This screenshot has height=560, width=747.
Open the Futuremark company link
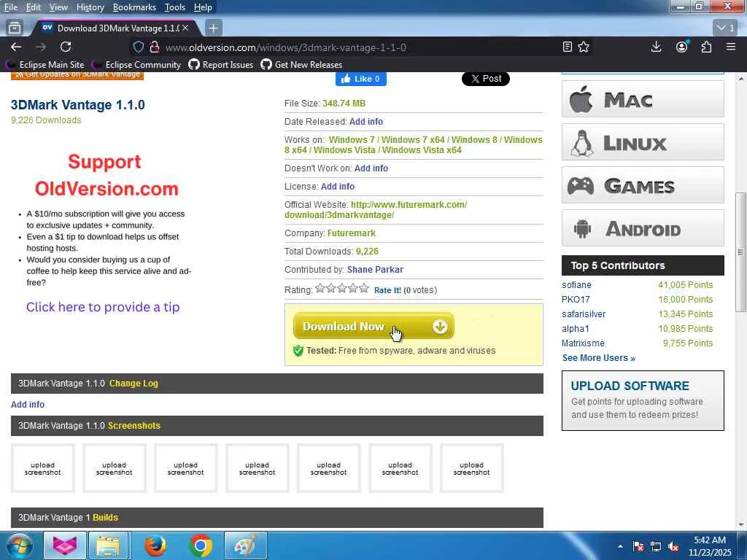(351, 233)
